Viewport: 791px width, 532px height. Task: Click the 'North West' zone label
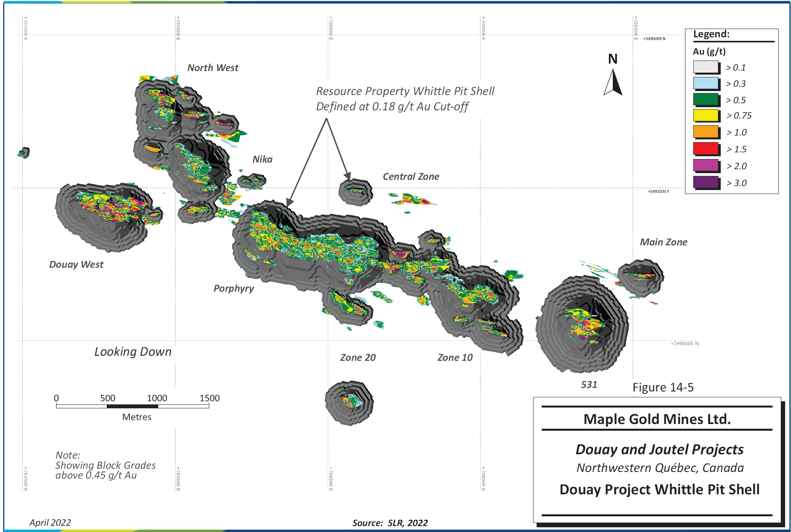point(213,68)
